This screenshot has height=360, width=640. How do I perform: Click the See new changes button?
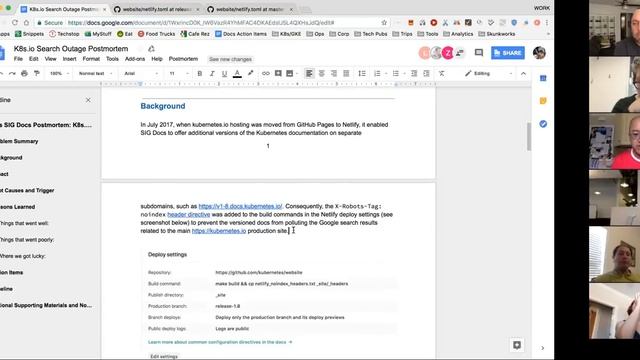230,59
